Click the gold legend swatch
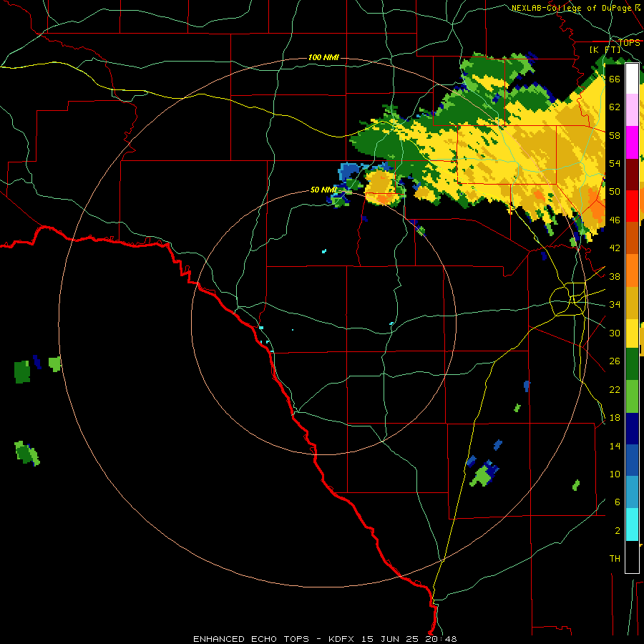 click(632, 302)
